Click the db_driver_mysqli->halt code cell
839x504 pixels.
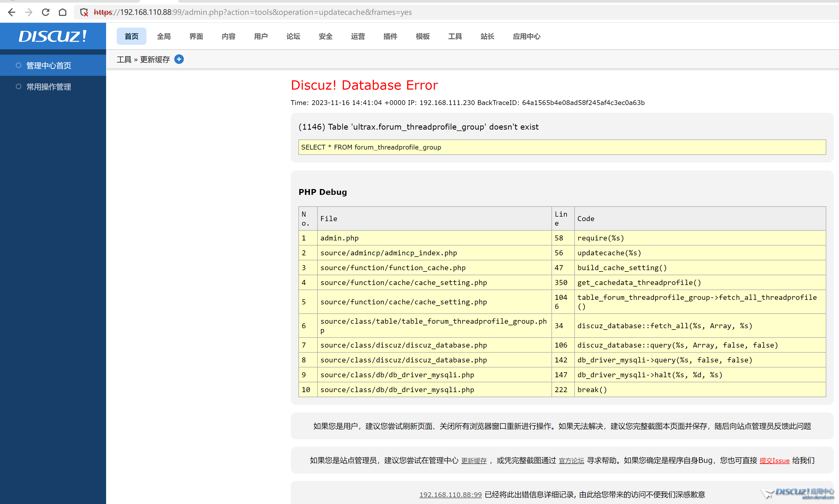click(700, 375)
